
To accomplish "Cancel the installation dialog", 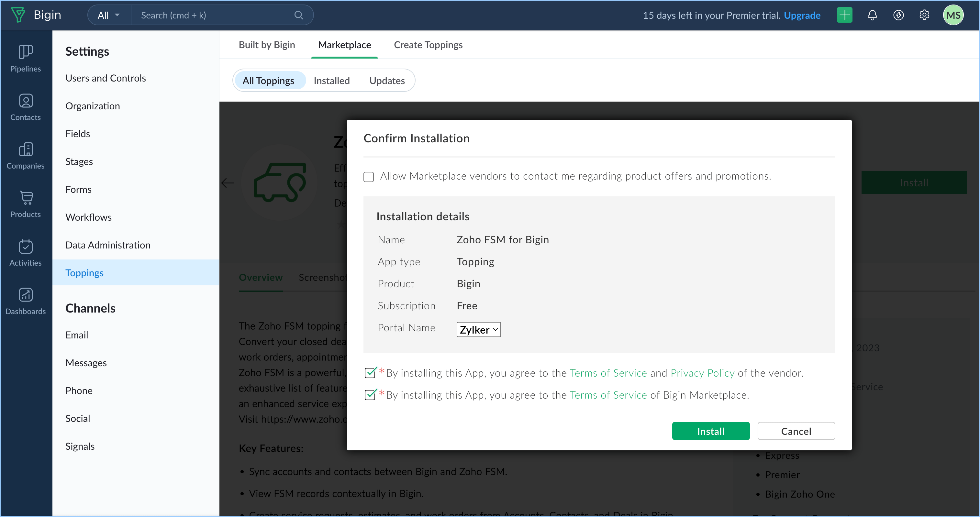I will point(796,431).
